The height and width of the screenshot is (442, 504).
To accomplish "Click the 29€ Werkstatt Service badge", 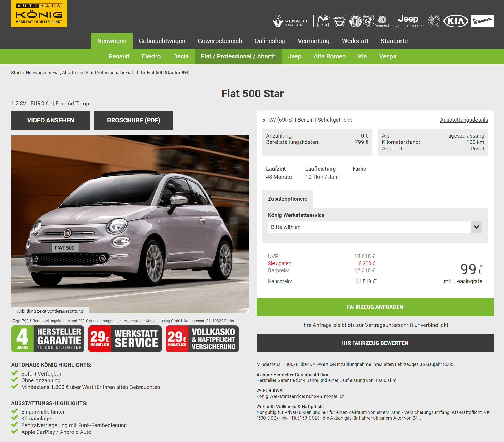I will (x=125, y=339).
